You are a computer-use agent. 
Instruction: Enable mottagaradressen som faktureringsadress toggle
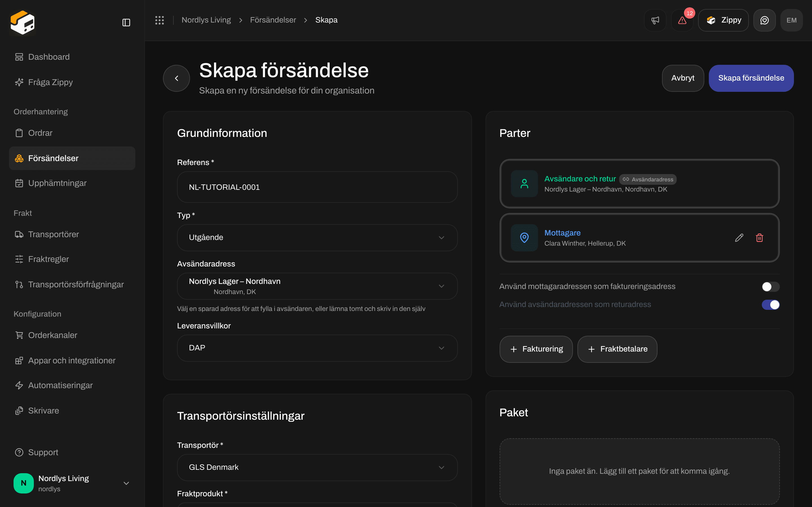[770, 287]
